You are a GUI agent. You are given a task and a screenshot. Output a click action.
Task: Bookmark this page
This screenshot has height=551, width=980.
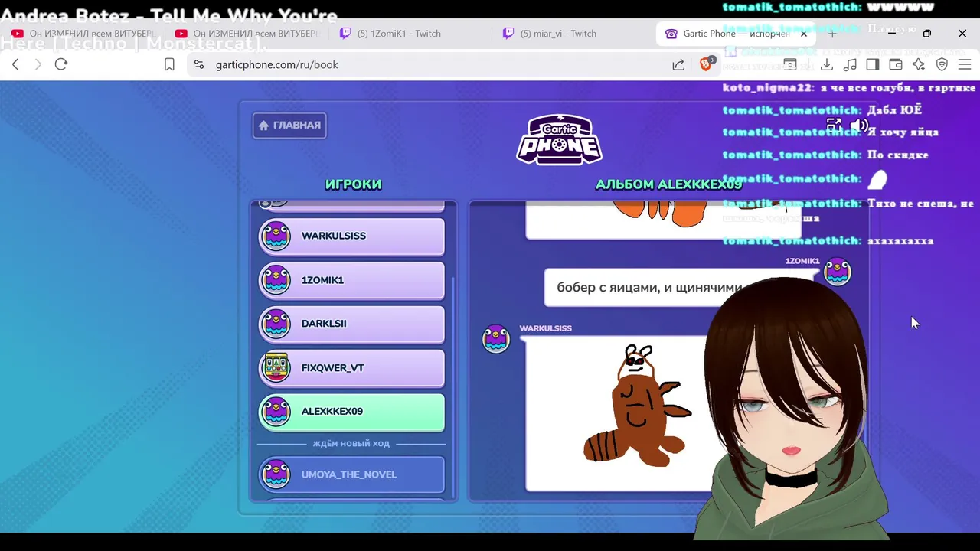pos(169,64)
